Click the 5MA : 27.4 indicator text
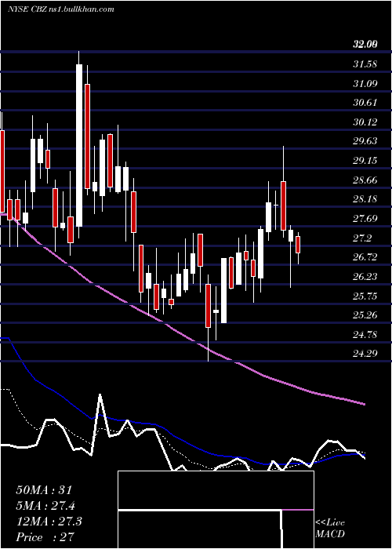392x549 pixels. pos(45,506)
